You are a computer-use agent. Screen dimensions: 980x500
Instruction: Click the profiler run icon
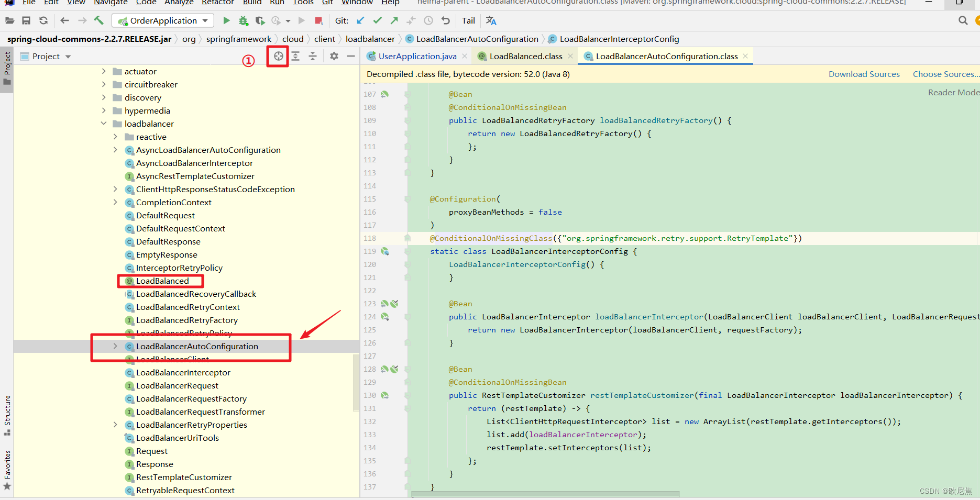coord(276,20)
